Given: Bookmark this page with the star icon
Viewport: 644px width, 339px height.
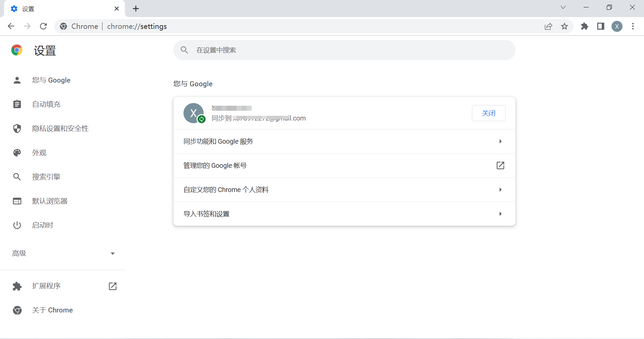Looking at the screenshot, I should coord(565,26).
